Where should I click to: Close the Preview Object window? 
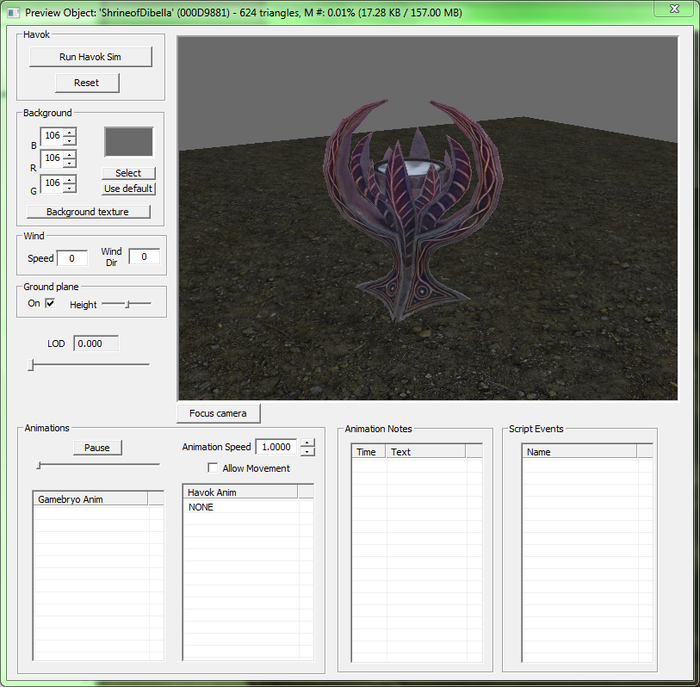pyautogui.click(x=674, y=8)
